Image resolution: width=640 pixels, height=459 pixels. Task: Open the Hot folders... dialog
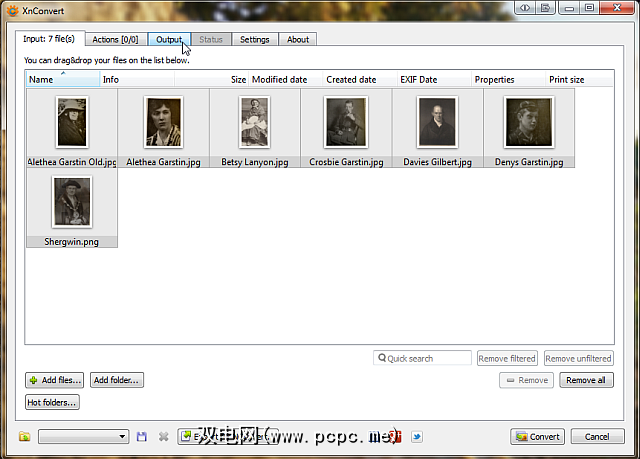tap(52, 402)
